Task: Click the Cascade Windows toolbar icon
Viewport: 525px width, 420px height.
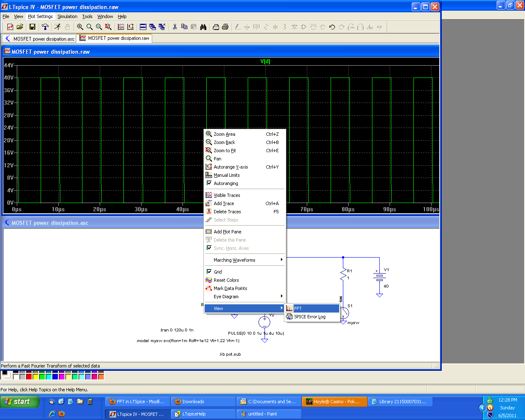Action: pyautogui.click(x=153, y=27)
